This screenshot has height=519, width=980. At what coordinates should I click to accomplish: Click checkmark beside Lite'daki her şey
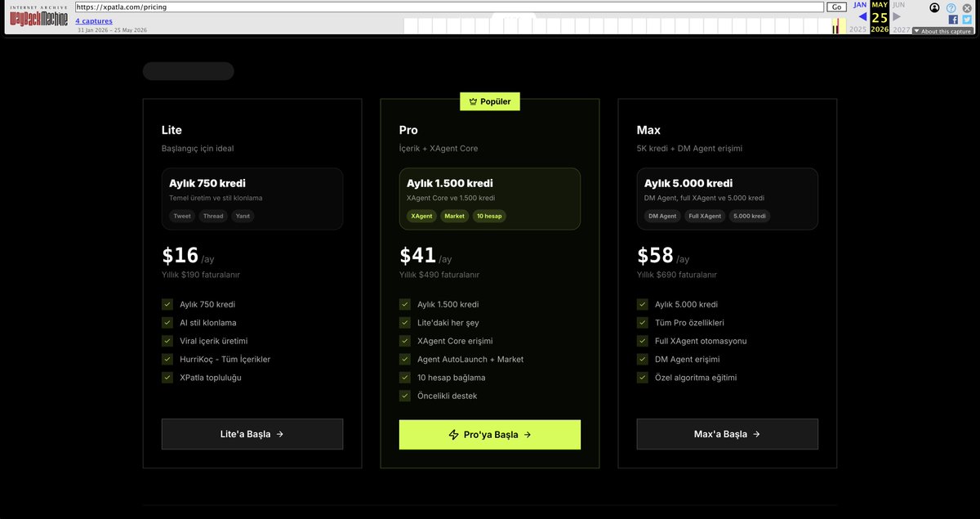coord(405,322)
